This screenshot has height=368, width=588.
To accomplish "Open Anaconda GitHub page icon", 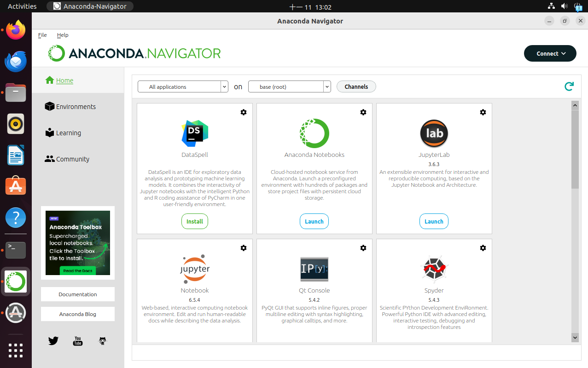I will 103,341.
